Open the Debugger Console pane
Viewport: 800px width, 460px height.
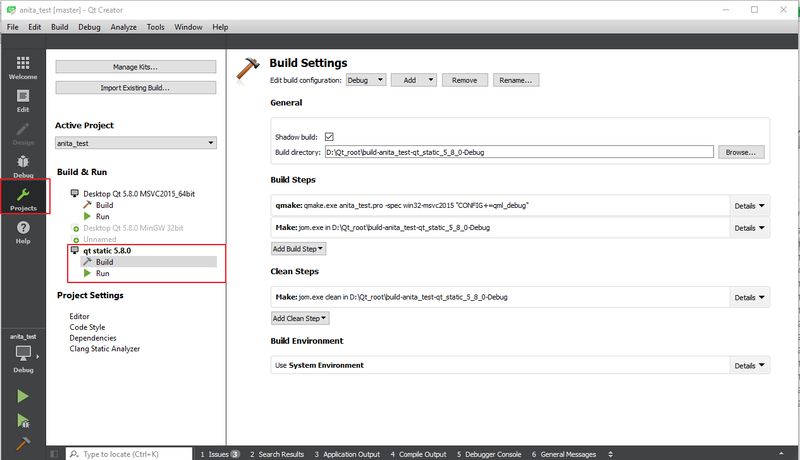[489, 454]
